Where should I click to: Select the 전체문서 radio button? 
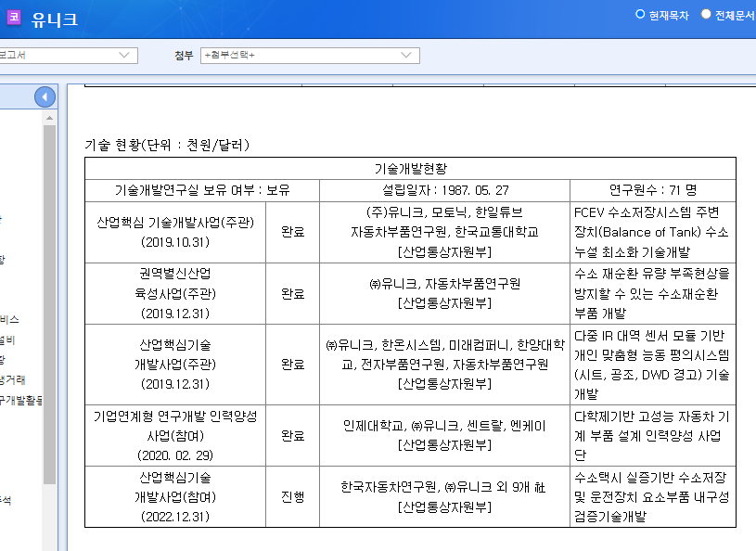pyautogui.click(x=706, y=14)
